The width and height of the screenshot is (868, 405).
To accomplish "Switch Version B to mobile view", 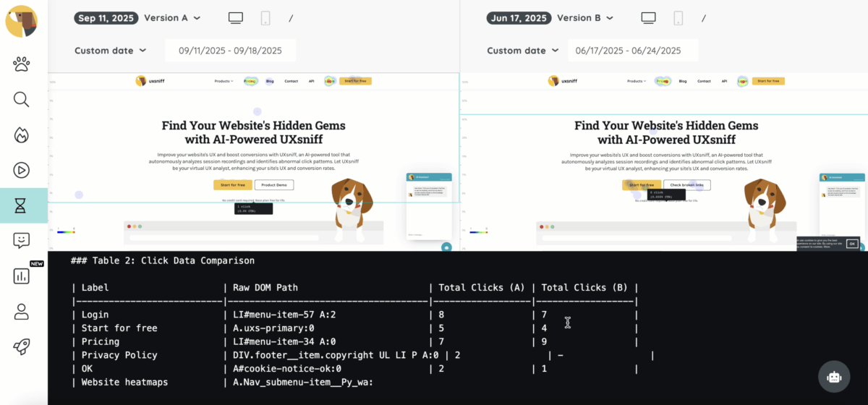I will coord(678,18).
